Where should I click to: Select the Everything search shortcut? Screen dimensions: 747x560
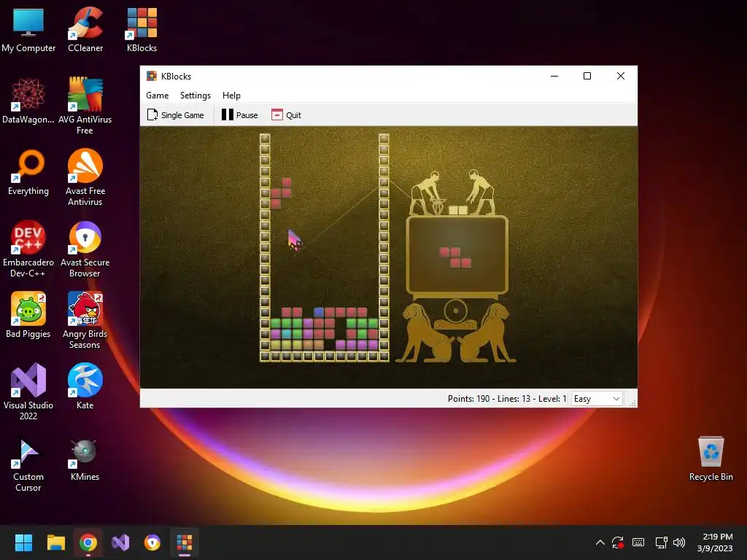28,172
